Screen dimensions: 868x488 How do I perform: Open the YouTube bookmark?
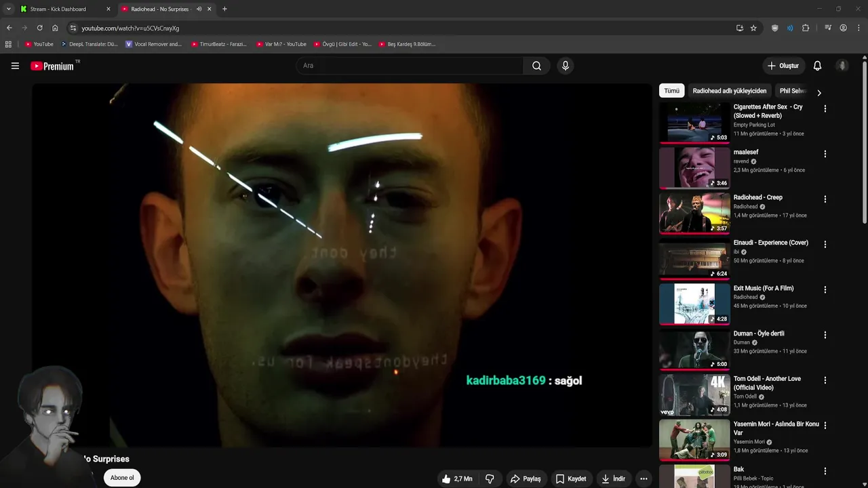[39, 44]
